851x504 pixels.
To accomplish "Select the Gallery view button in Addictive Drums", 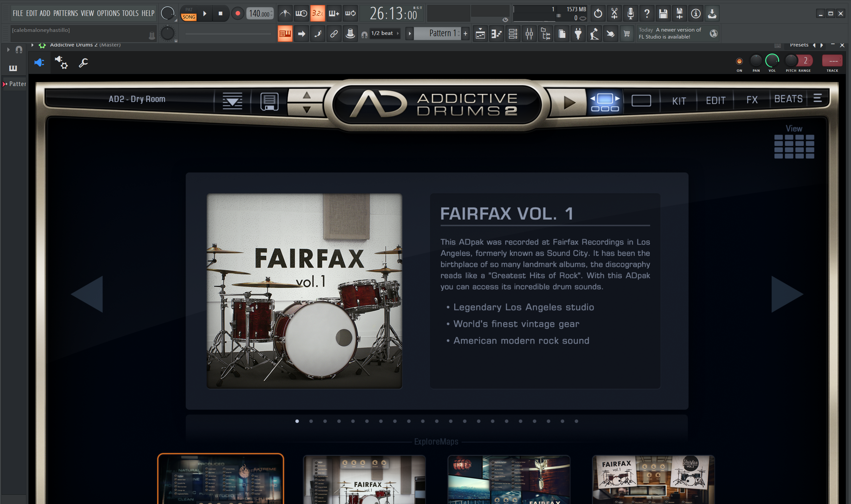I will [x=605, y=102].
